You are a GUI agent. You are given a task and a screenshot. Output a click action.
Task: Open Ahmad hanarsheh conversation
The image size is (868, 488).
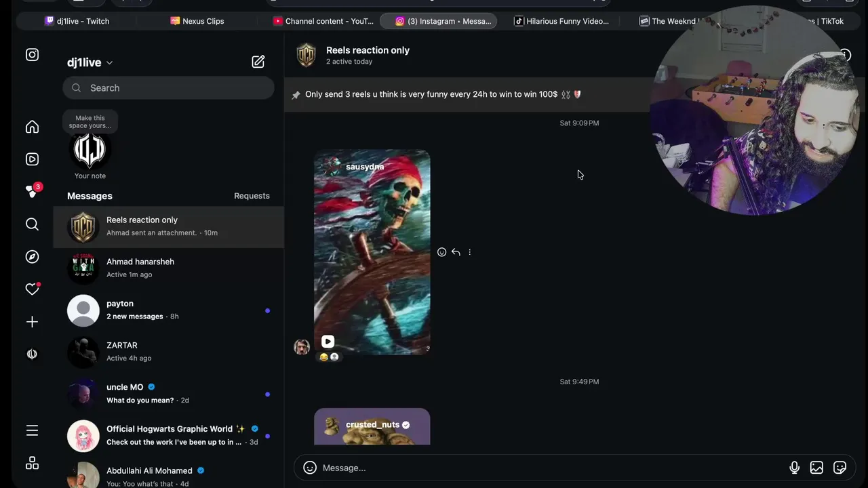point(168,268)
